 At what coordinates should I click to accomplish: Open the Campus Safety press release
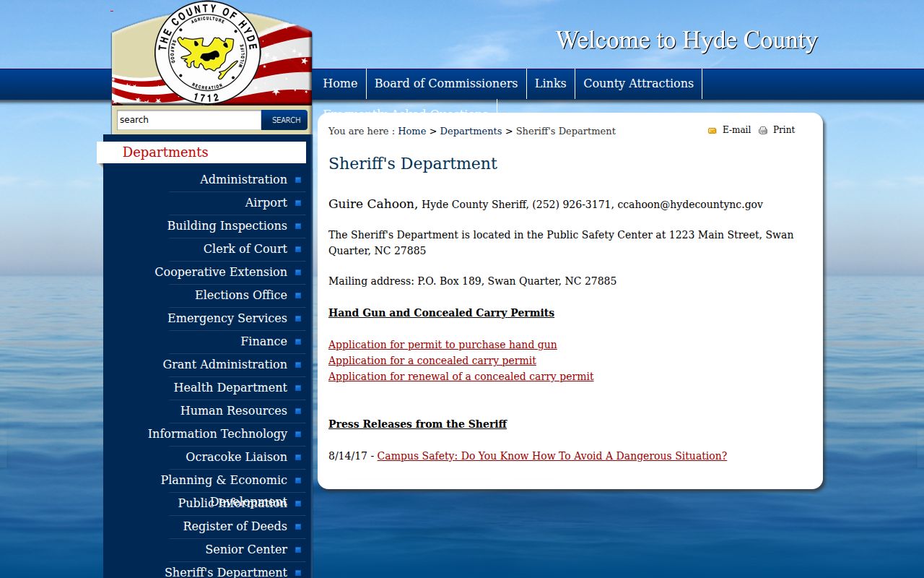(x=552, y=456)
